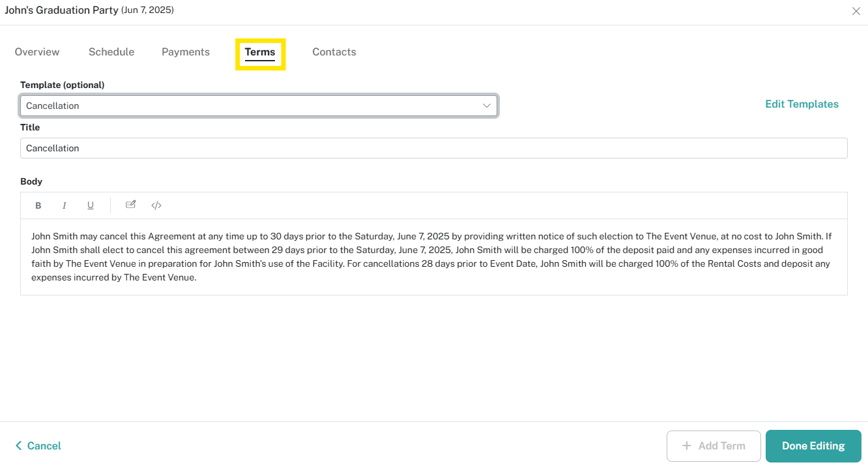Open the Edit Templates link
Image resolution: width=868 pixels, height=469 pixels.
click(x=802, y=104)
